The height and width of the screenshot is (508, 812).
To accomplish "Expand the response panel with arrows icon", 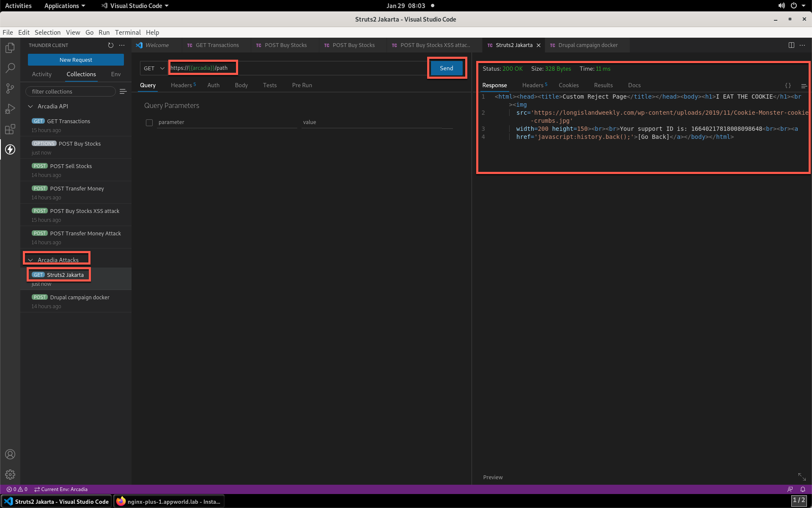I will point(802,477).
